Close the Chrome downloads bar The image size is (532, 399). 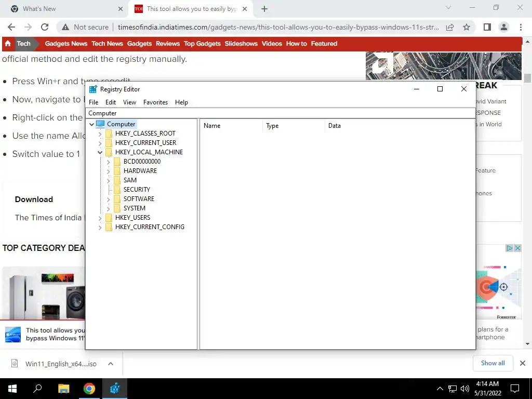(x=523, y=363)
